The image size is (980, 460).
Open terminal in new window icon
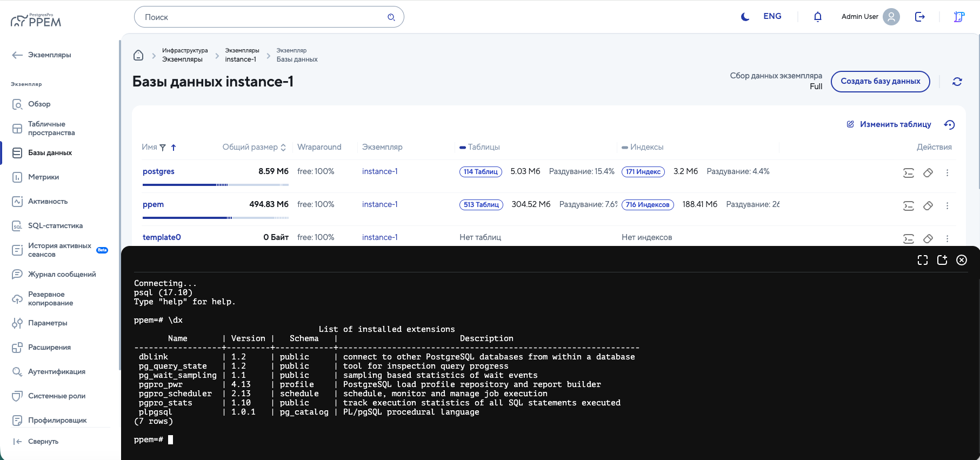[942, 260]
